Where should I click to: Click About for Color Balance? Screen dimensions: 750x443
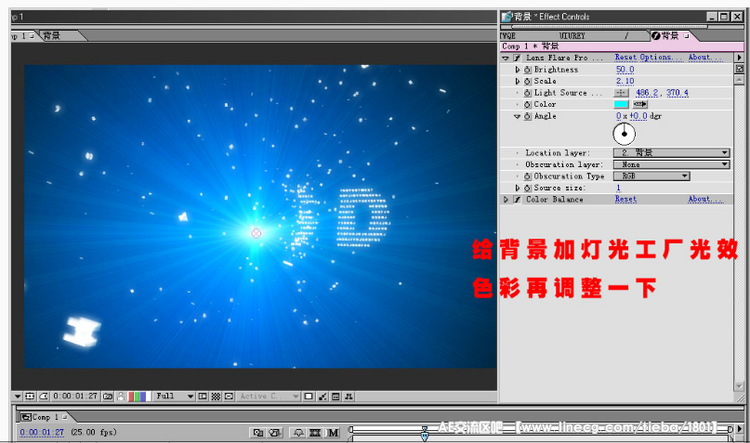(x=705, y=199)
